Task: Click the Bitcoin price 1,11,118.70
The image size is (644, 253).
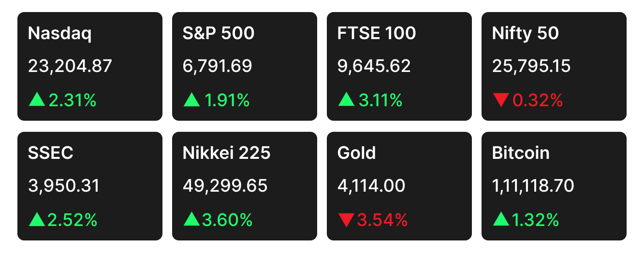Action: 533,185
